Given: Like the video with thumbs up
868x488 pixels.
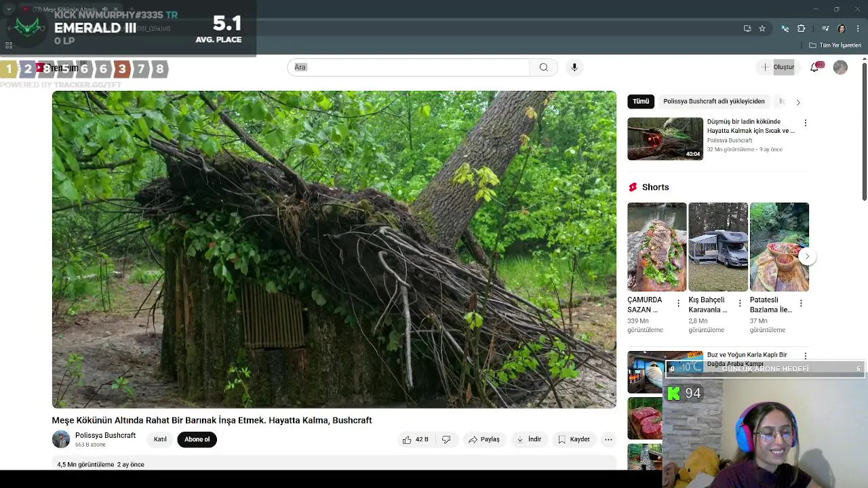Looking at the screenshot, I should point(415,439).
